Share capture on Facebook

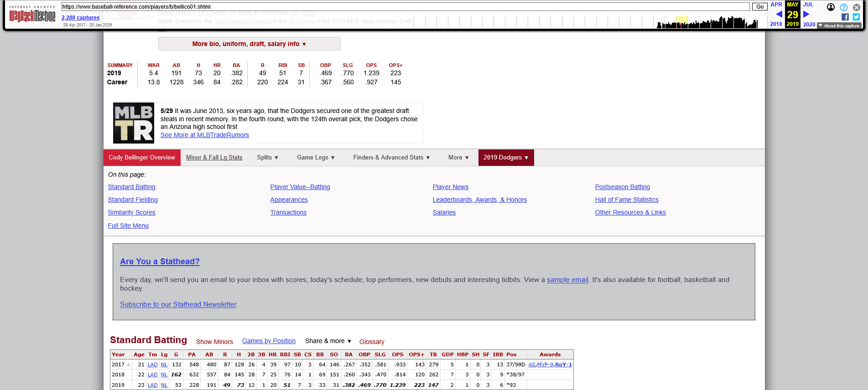pyautogui.click(x=845, y=17)
